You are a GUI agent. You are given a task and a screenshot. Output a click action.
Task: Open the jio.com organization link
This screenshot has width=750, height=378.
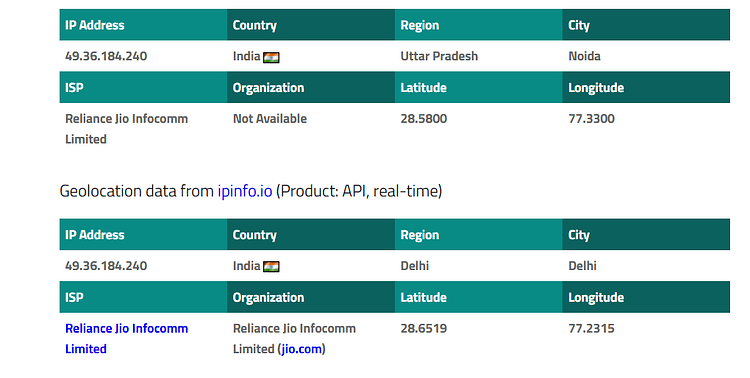[x=302, y=349]
